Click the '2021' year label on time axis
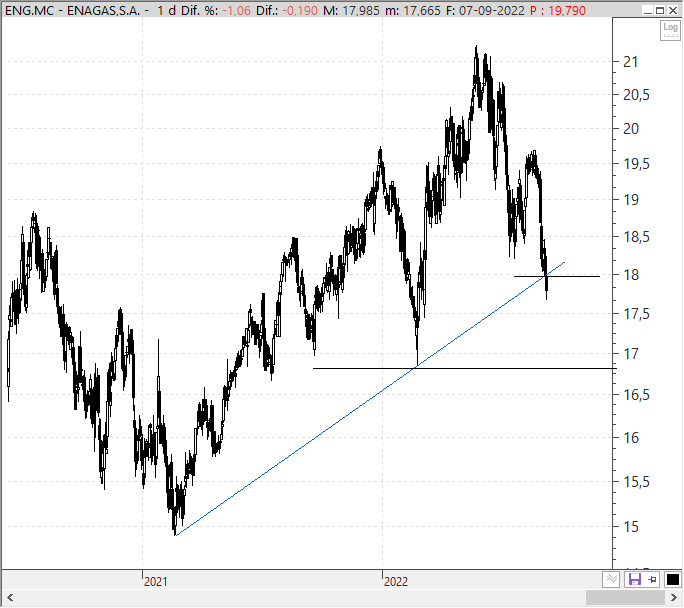Image resolution: width=684 pixels, height=608 pixels. pos(155,582)
